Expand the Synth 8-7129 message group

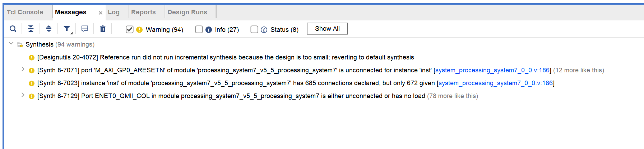(x=23, y=95)
